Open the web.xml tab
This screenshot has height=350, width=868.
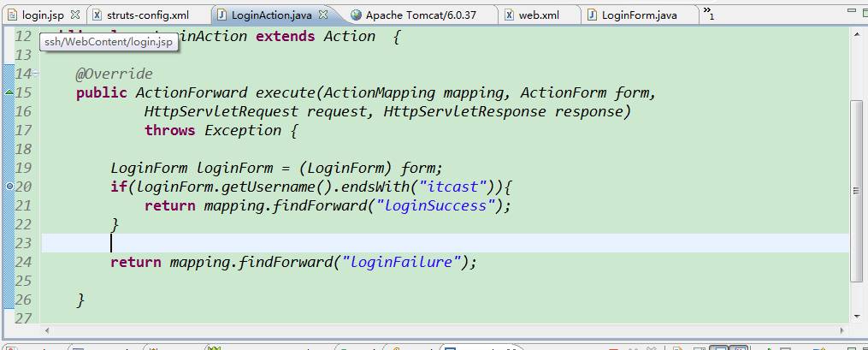tap(539, 15)
